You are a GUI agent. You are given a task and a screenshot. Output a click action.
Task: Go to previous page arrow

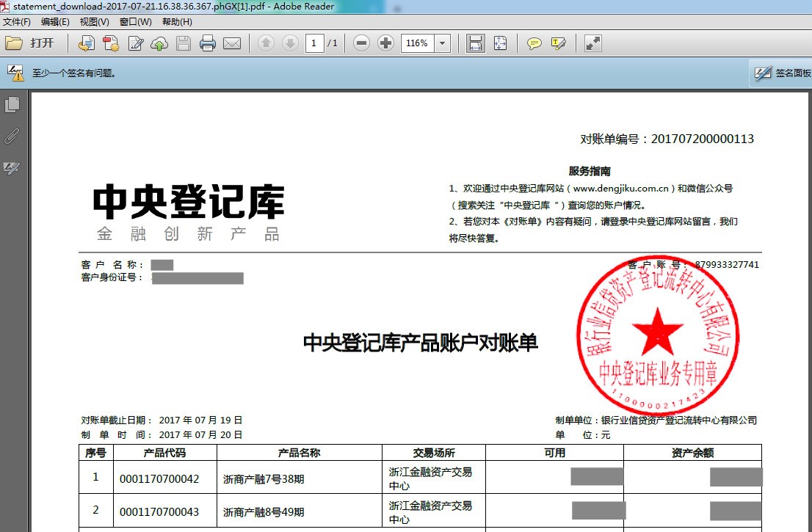click(267, 43)
